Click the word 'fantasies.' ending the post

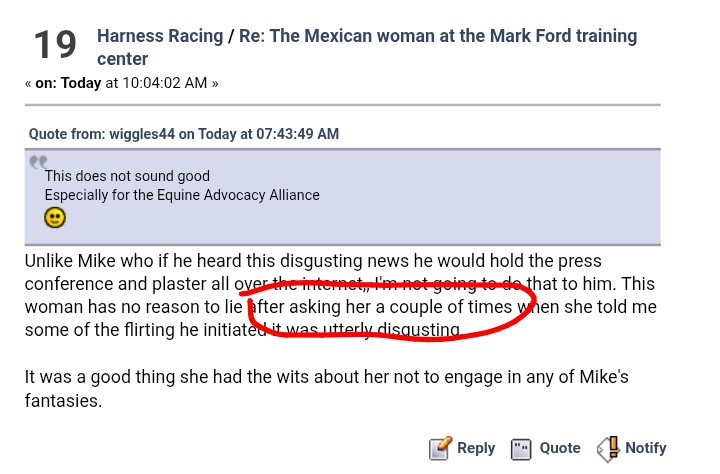coord(63,401)
